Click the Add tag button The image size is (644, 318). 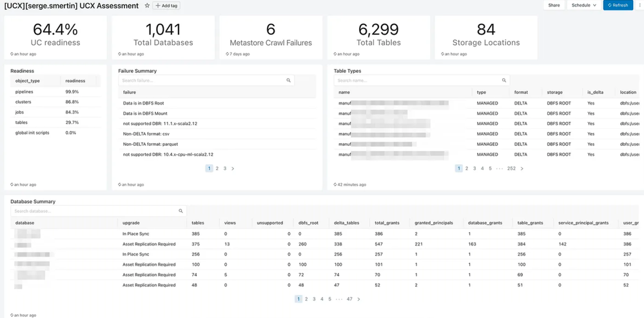166,5
